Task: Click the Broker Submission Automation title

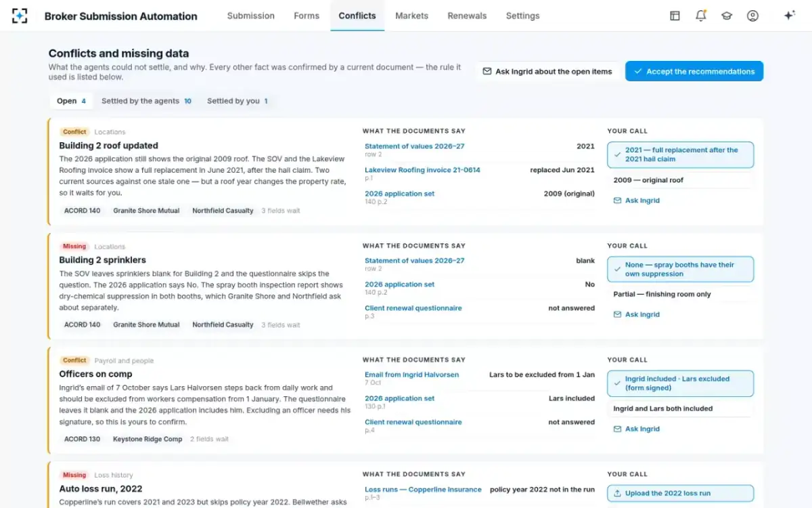Action: (x=120, y=16)
